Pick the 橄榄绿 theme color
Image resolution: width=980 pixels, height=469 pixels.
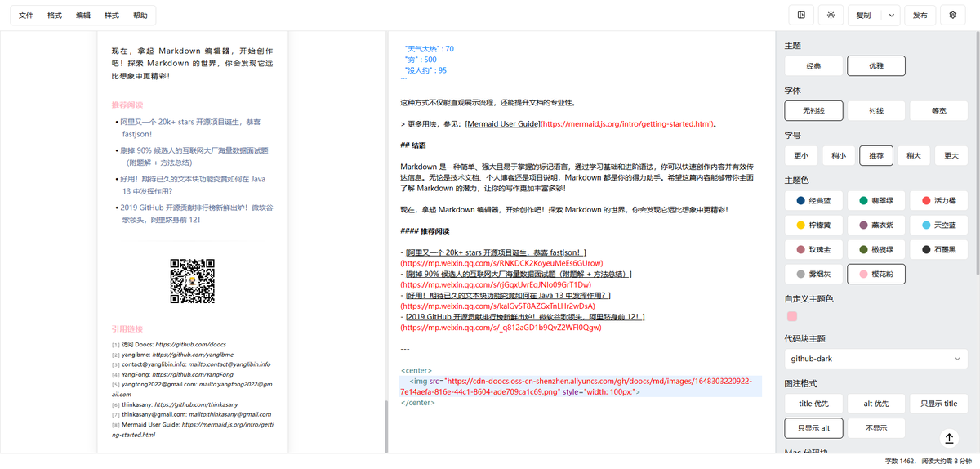[876, 249]
